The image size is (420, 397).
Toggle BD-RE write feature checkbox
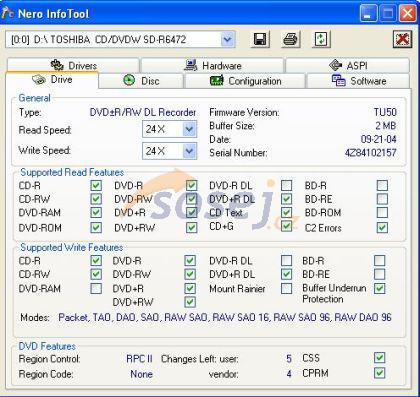380,274
